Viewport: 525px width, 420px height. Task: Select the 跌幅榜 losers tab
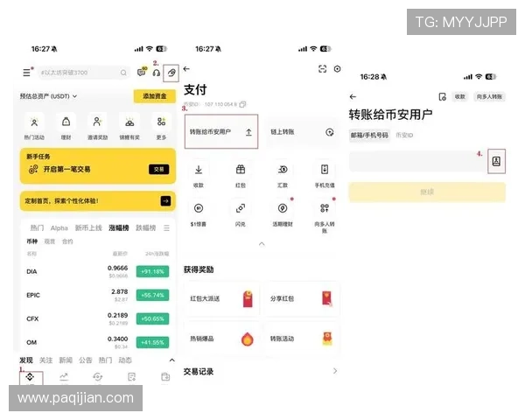click(x=145, y=228)
